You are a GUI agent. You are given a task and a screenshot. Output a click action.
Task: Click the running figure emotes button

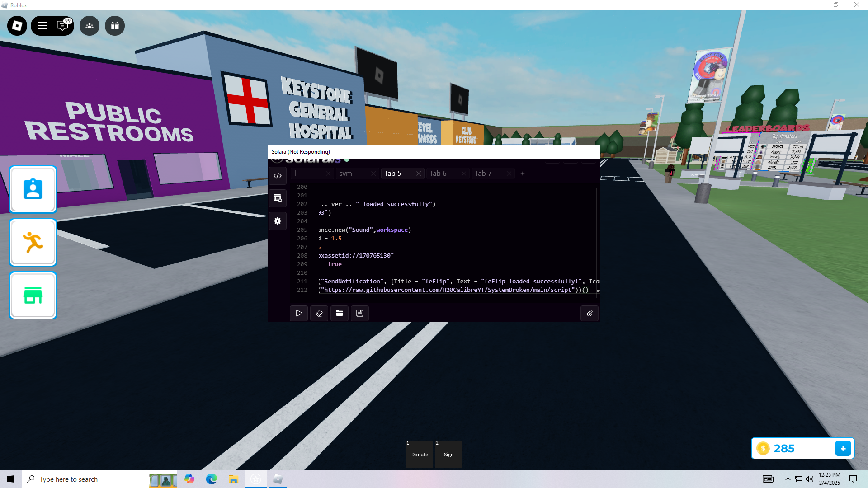tap(33, 243)
